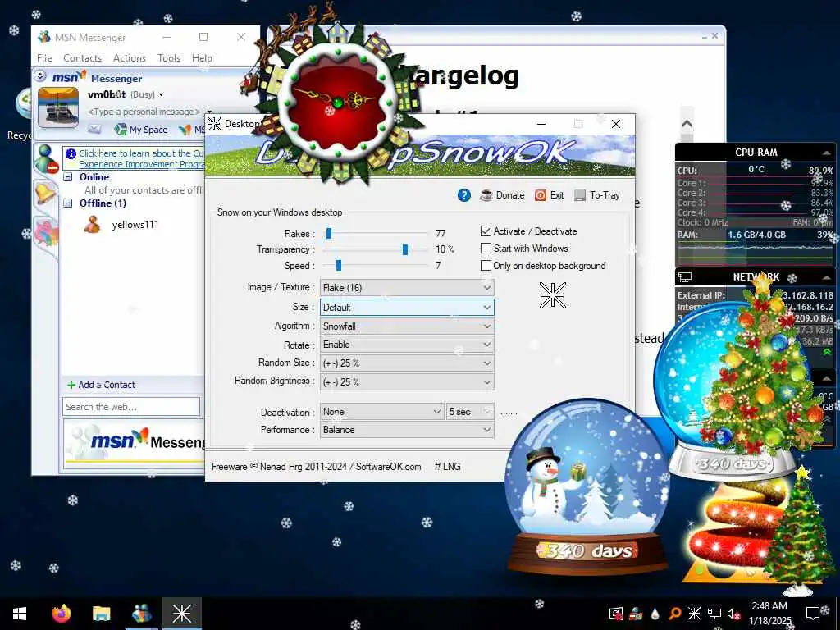Open the notification center icon
The image size is (840, 630).
[x=813, y=614]
